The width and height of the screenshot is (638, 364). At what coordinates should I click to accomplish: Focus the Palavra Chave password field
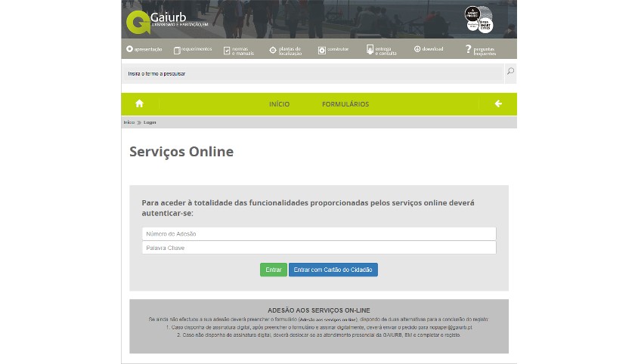click(318, 248)
